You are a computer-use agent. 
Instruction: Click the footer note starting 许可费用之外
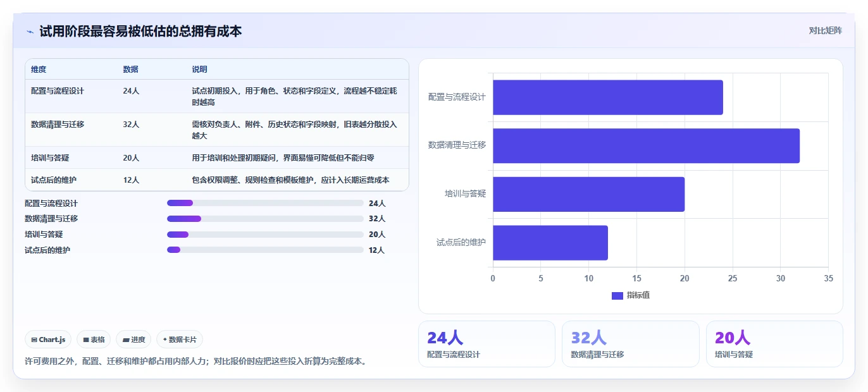[195, 362]
